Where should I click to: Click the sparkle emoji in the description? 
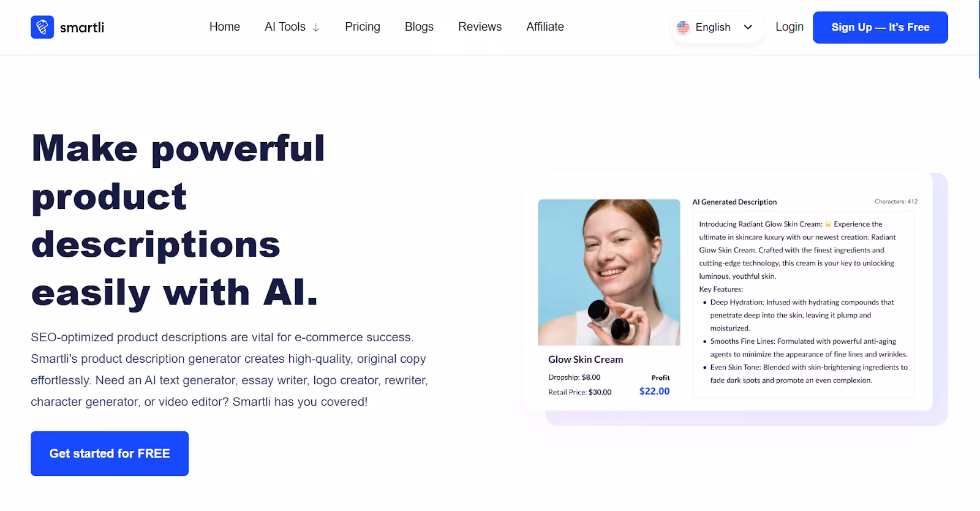point(828,224)
